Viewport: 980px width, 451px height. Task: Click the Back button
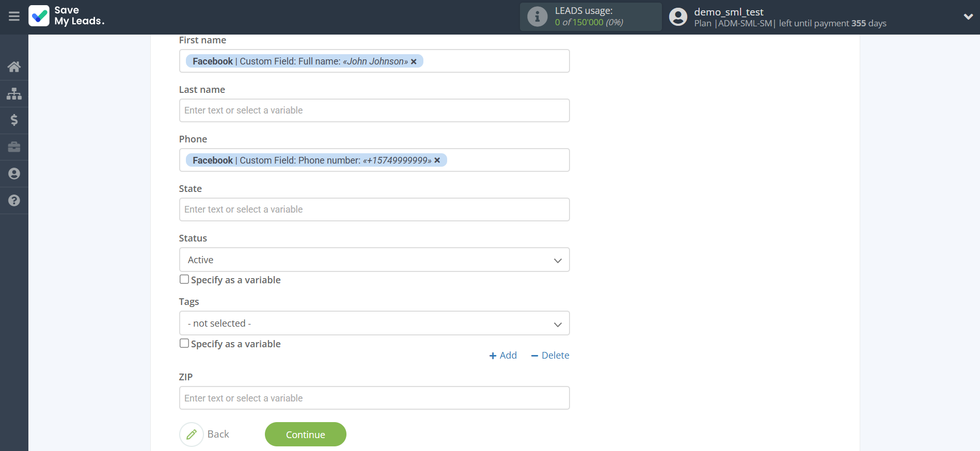click(x=205, y=434)
